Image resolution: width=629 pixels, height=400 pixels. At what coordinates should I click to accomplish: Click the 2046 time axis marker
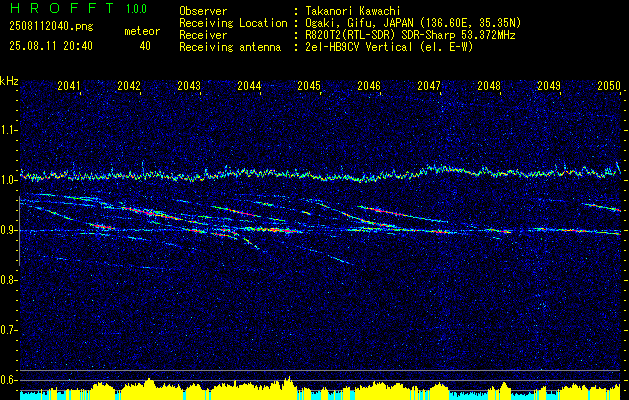(x=369, y=85)
